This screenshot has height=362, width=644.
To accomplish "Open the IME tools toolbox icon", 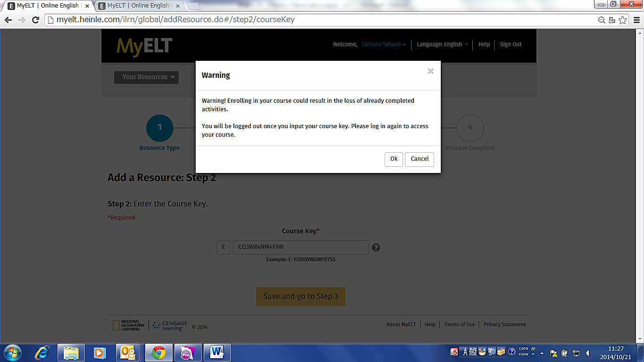I will pyautogui.click(x=501, y=352).
